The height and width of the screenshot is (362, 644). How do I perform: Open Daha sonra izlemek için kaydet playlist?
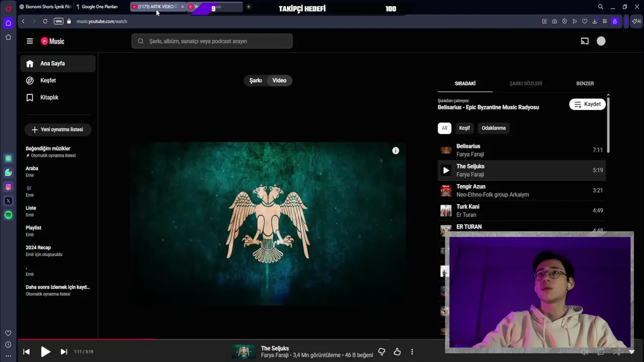(x=58, y=291)
